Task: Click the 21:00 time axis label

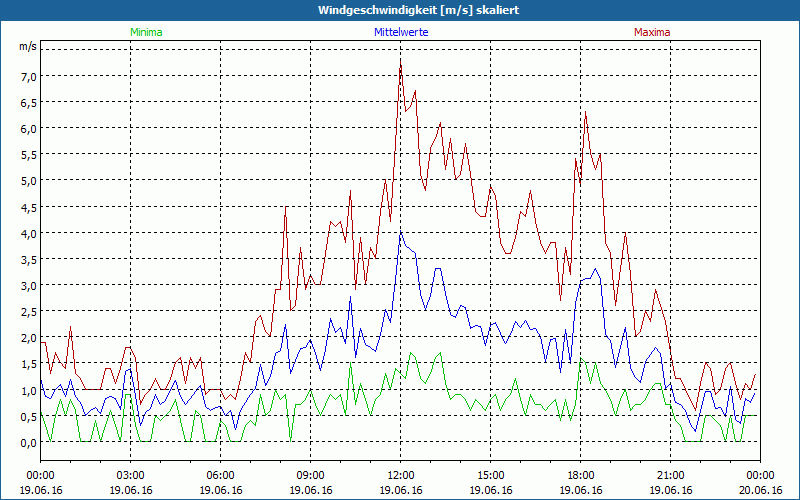Action: pos(670,476)
